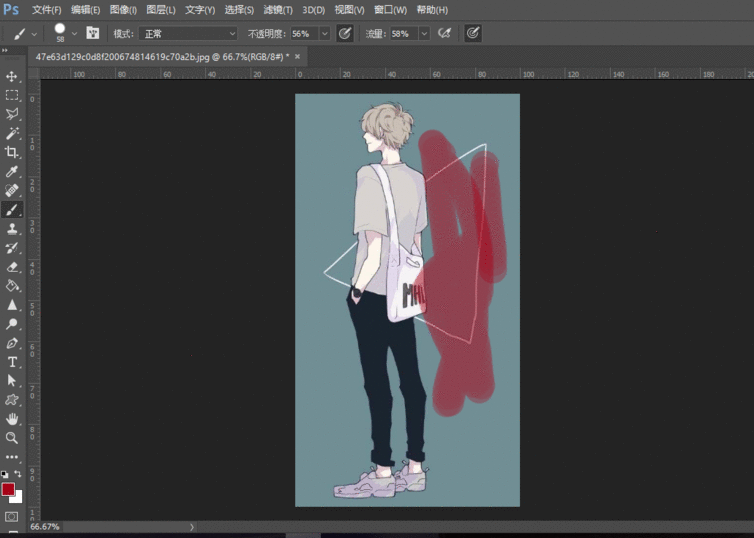Select the Clone Stamp tool
Screen dimensions: 754x538
[x=12, y=229]
